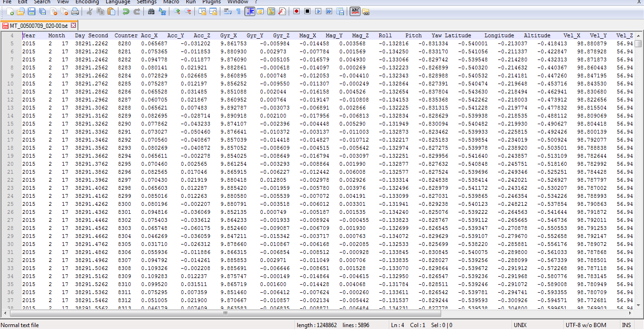
Task: Zoom in using magnifier plus icon
Action: pos(176,11)
